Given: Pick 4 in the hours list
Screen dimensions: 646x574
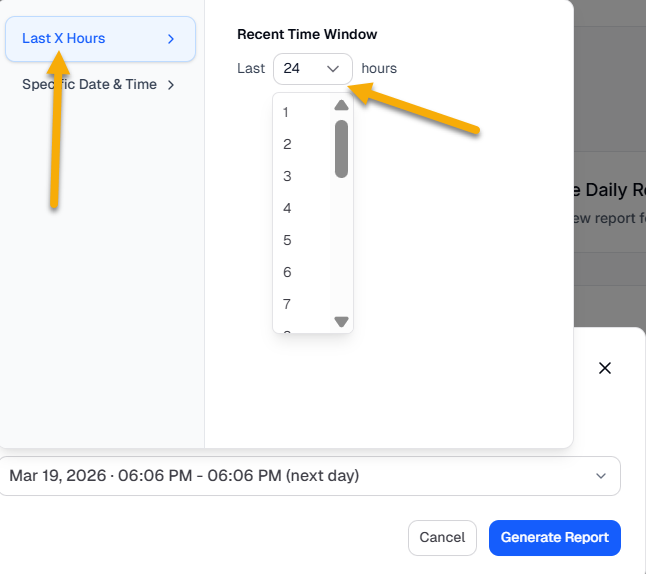Looking at the screenshot, I should coord(287,208).
